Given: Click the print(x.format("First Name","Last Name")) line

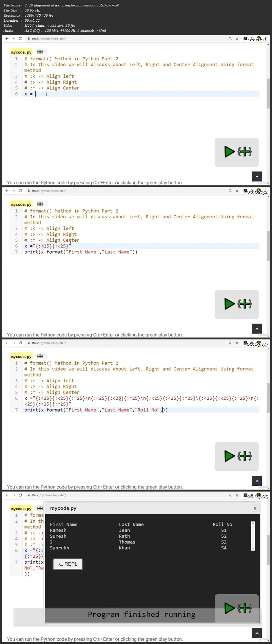Looking at the screenshot, I should click(81, 252).
